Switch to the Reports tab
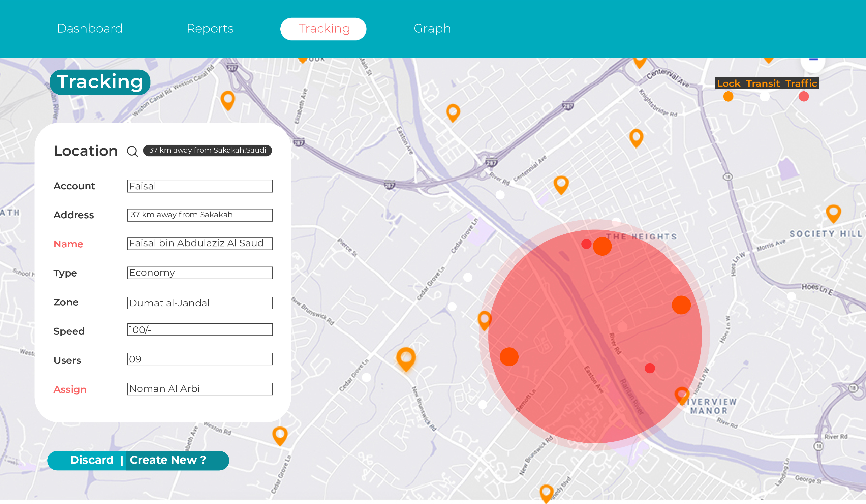Viewport: 866px width, 504px height. (210, 29)
